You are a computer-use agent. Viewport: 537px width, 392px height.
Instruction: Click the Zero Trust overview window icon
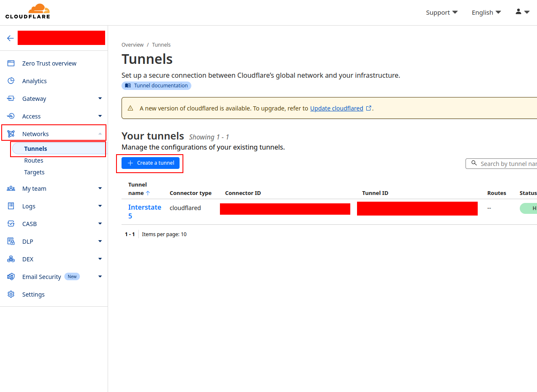click(11, 63)
